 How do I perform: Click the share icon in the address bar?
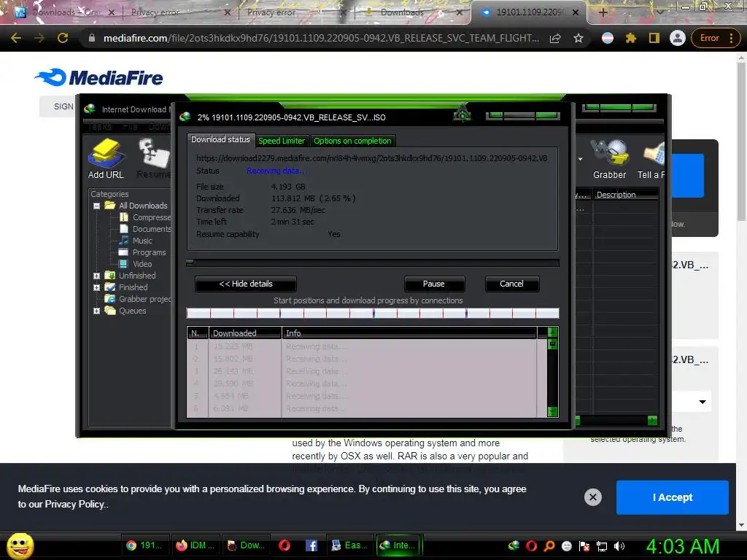[555, 38]
